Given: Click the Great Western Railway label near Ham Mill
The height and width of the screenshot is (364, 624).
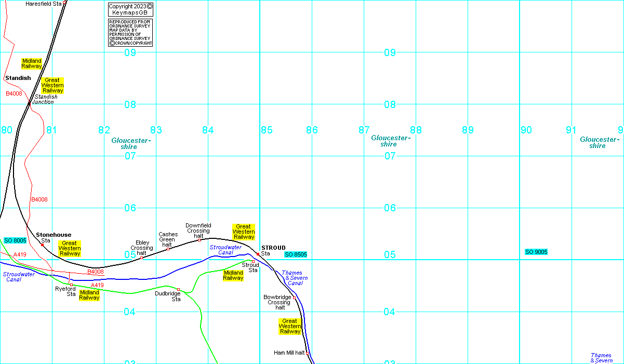Looking at the screenshot, I should [290, 327].
